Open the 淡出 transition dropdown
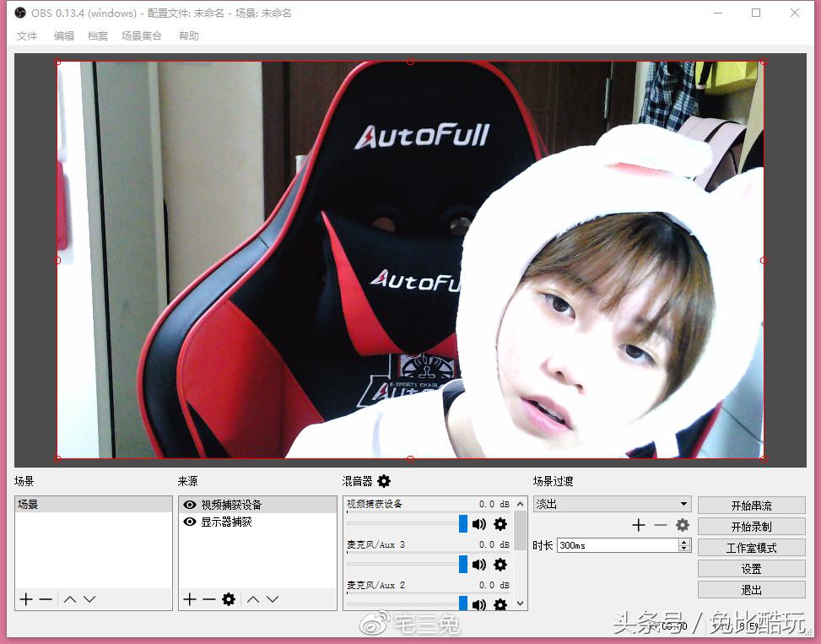This screenshot has width=821, height=644. tap(612, 504)
